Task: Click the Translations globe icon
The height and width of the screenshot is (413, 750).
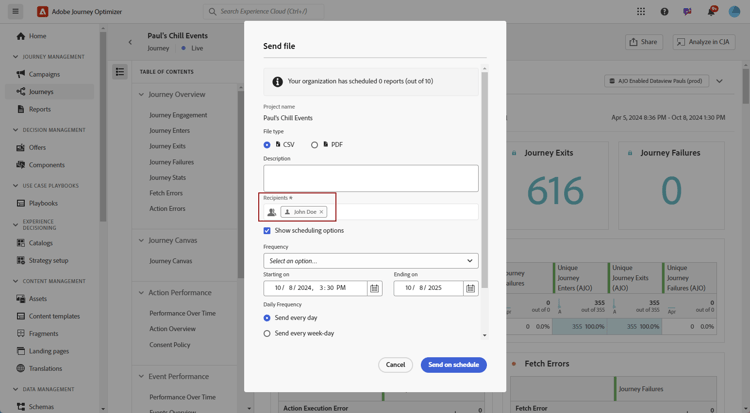Action: 21,368
